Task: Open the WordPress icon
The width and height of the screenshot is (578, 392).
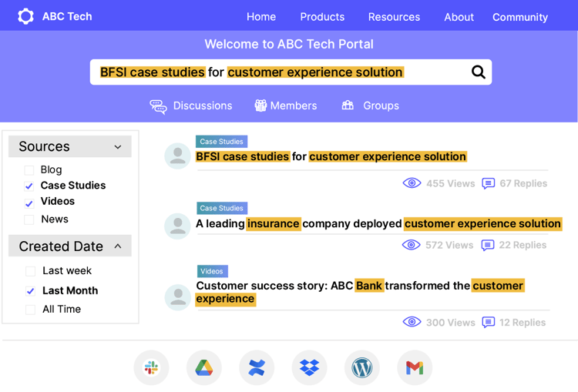Action: click(362, 367)
